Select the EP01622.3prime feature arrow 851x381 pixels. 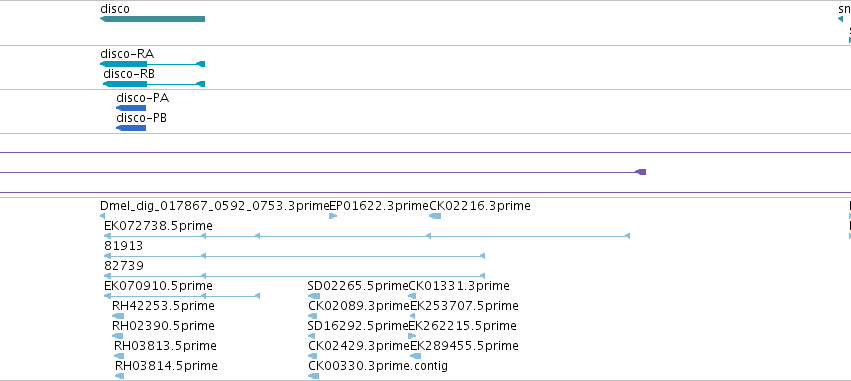(x=333, y=216)
